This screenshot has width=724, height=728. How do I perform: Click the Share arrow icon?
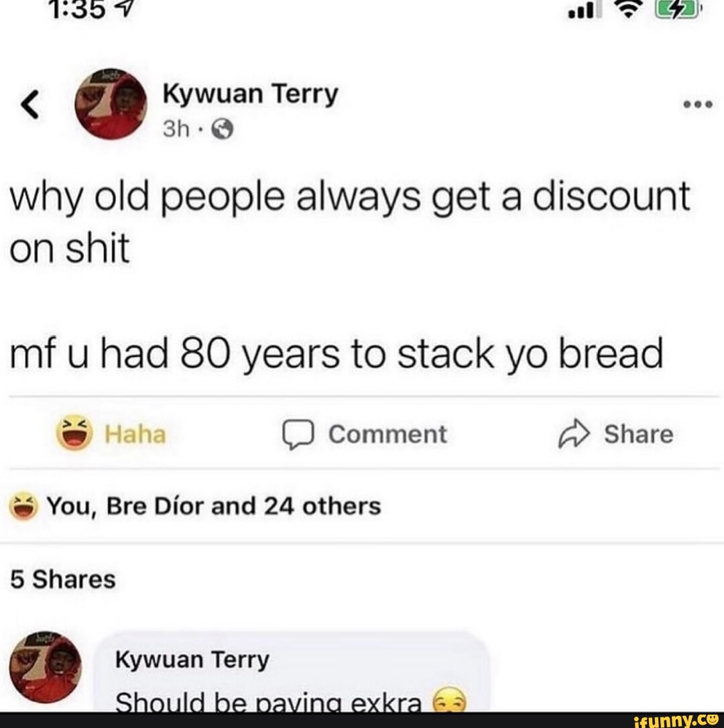[574, 434]
